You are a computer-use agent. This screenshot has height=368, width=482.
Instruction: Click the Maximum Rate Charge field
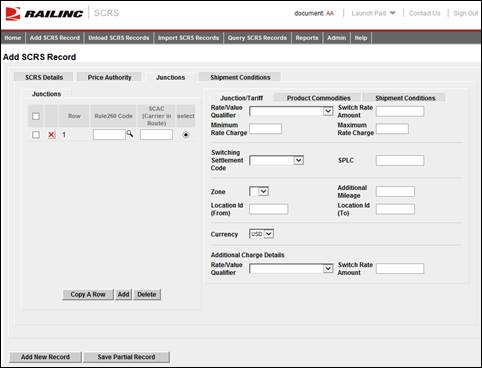click(392, 129)
